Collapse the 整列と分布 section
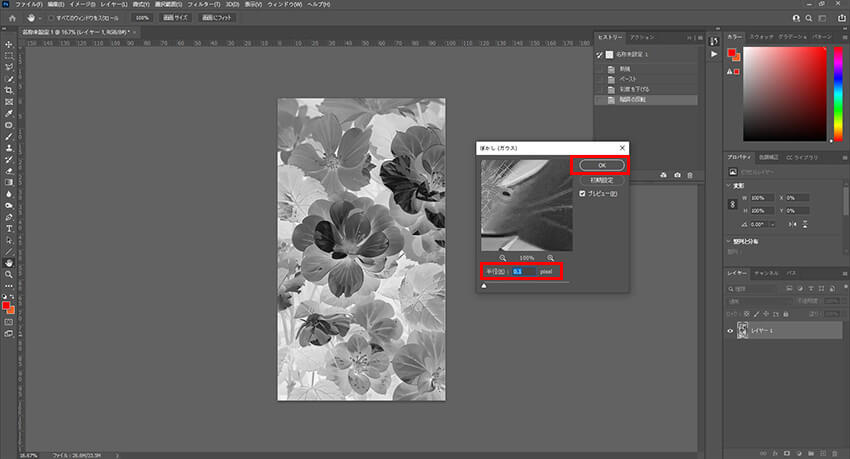 click(x=729, y=241)
